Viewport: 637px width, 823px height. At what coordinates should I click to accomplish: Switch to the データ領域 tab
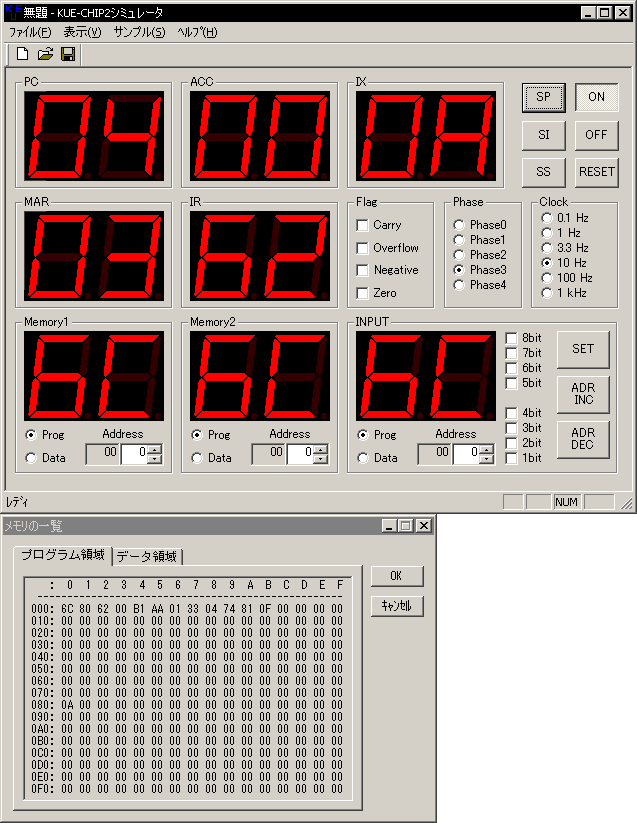[146, 556]
